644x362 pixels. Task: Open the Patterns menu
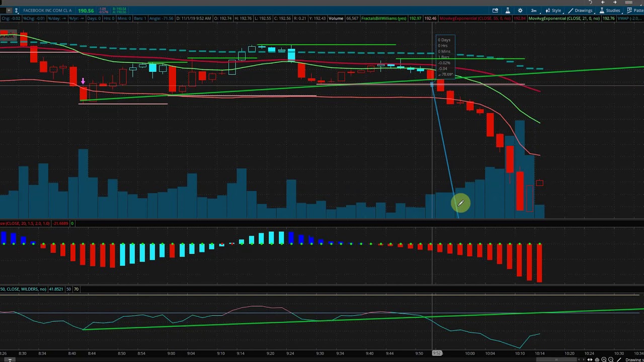click(x=635, y=11)
